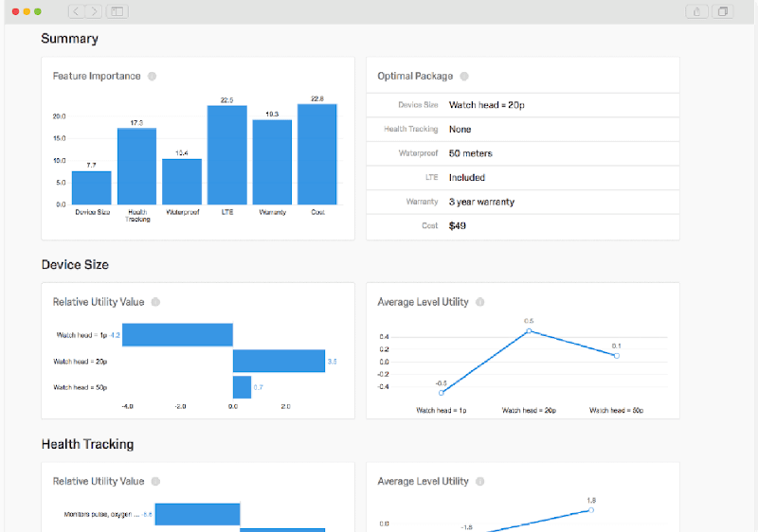Click the 'Watch head = 20p' line chart axis label

[529, 410]
